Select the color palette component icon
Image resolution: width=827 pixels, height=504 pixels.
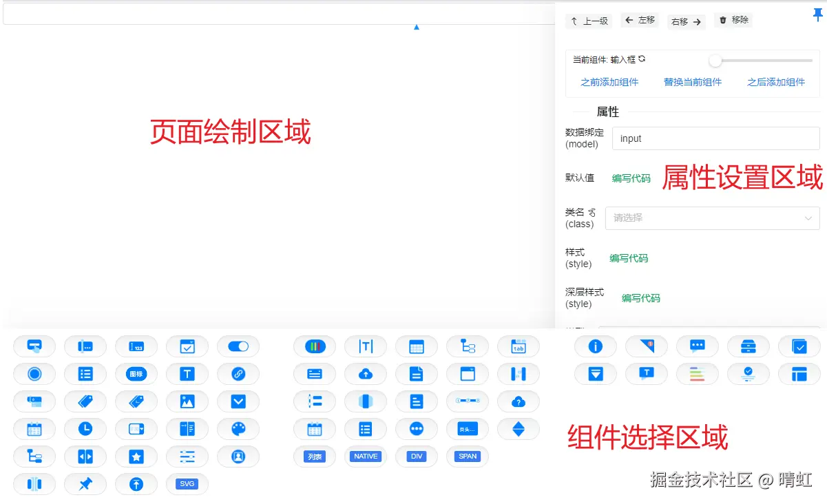pos(238,429)
